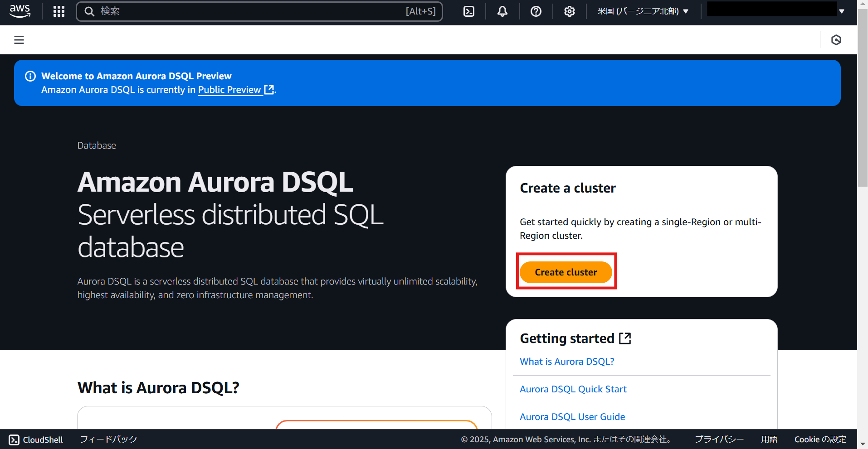Click the search field in the top bar
Image resolution: width=868 pixels, height=449 pixels.
pyautogui.click(x=259, y=11)
